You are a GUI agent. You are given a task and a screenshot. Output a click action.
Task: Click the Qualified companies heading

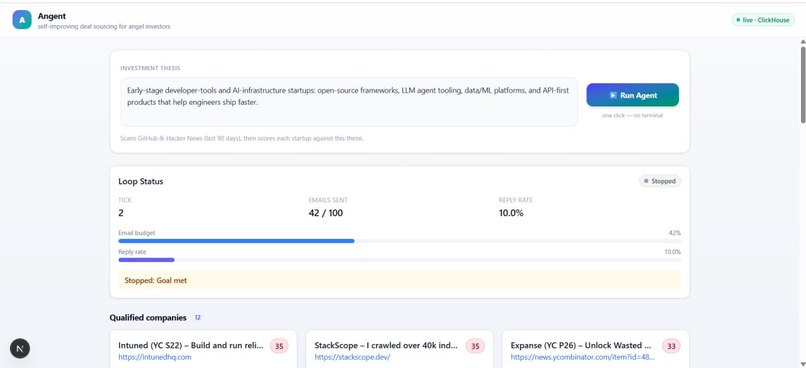click(x=148, y=318)
